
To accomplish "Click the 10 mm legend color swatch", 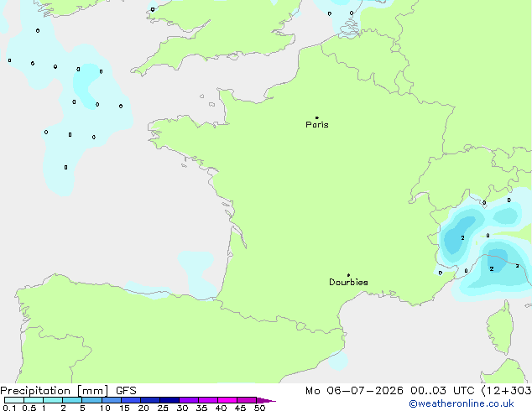I will 112,400.
